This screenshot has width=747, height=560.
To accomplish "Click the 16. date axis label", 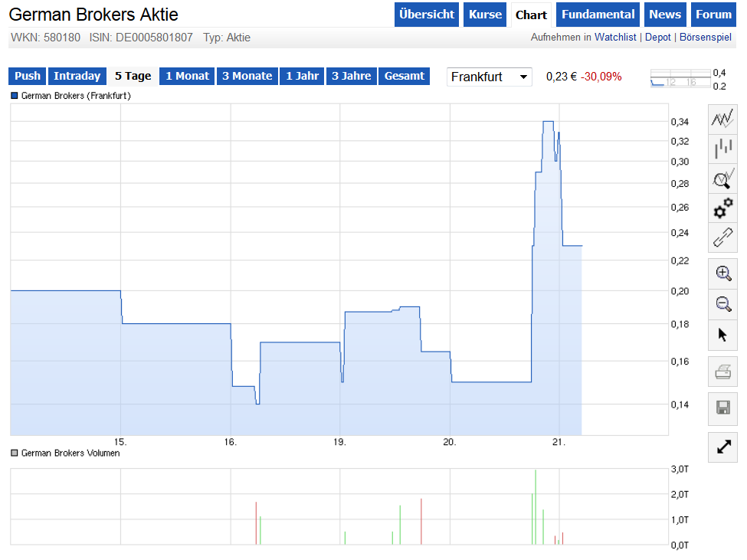I will pos(230,442).
